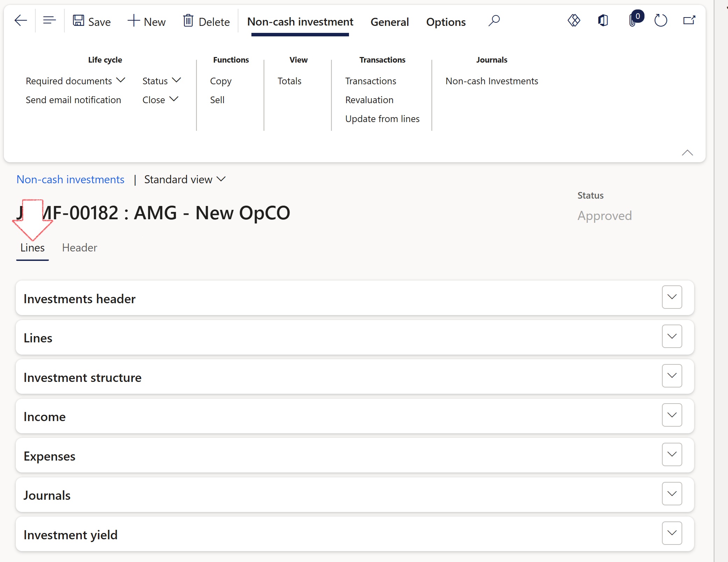Click the MF-00182 : AMG - New OpCO title

[153, 213]
